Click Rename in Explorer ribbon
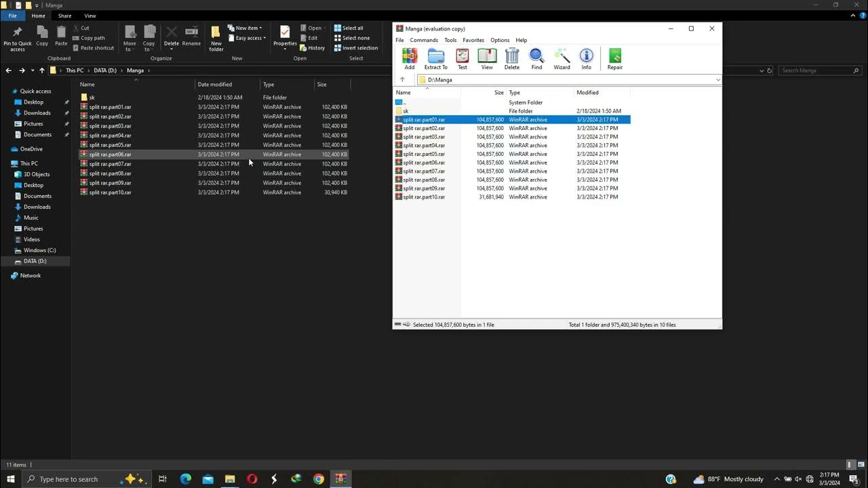Image resolution: width=868 pixels, height=488 pixels. coord(191,37)
